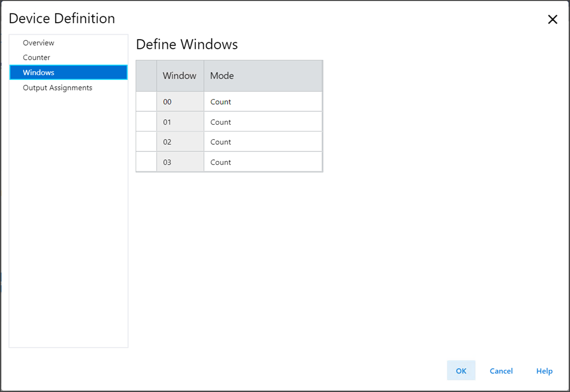The width and height of the screenshot is (570, 392).
Task: Click row selector for window 03
Action: pos(146,162)
